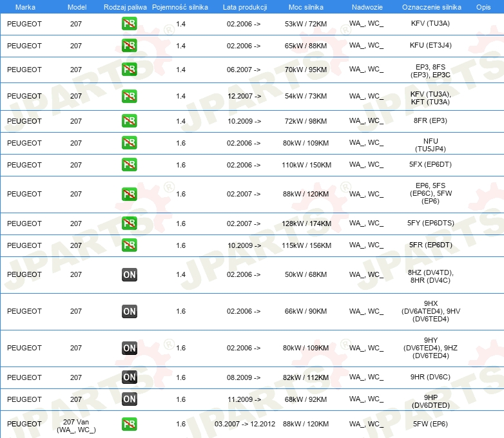This screenshot has width=504, height=438.
Task: Select the engine code KFV (TU3A) in the first row
Action: 431,23
